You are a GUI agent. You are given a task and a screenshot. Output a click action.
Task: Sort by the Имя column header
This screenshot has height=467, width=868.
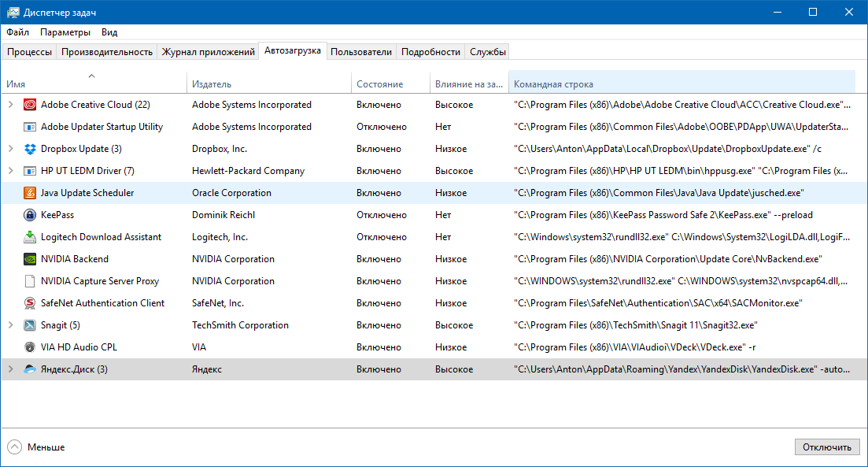click(94, 82)
